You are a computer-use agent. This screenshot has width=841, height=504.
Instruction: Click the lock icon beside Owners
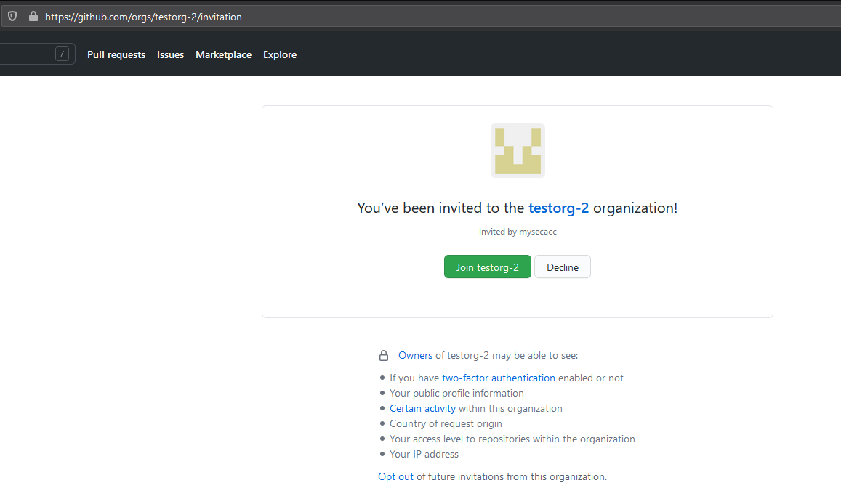(384, 356)
